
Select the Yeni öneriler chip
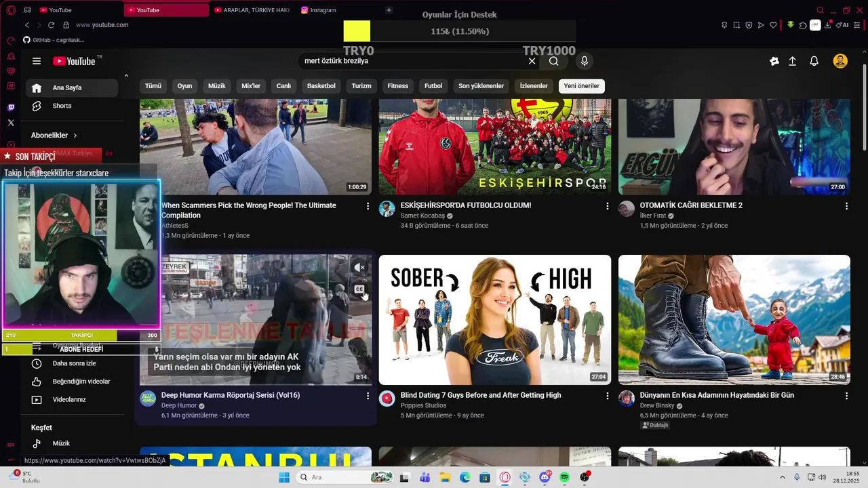point(582,86)
